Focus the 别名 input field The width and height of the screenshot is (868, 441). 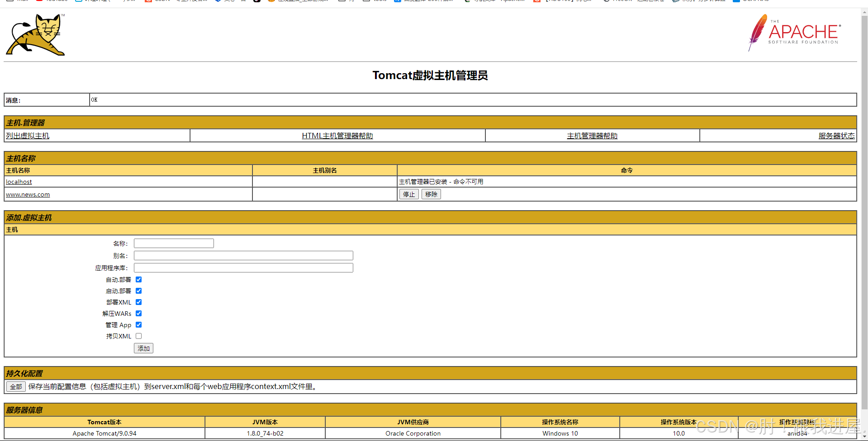[243, 256]
